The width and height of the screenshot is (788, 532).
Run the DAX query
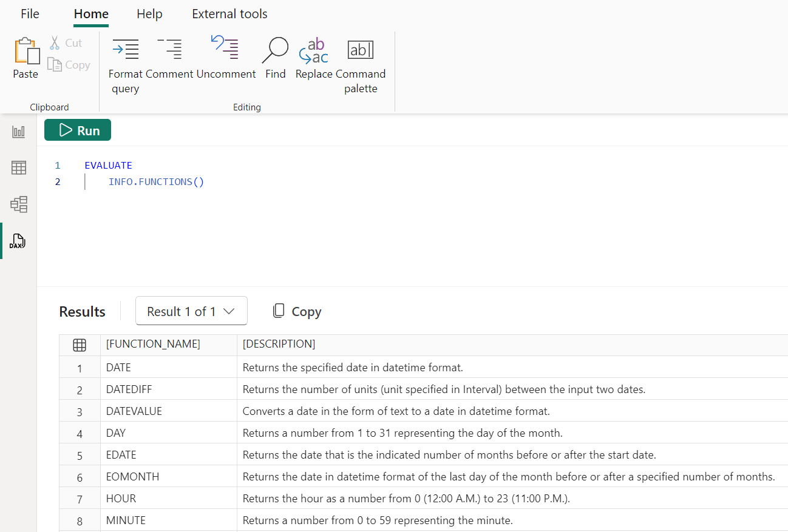[77, 130]
